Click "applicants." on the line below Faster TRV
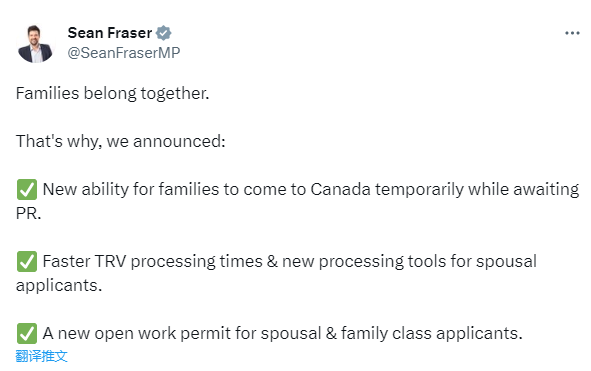 coord(59,285)
